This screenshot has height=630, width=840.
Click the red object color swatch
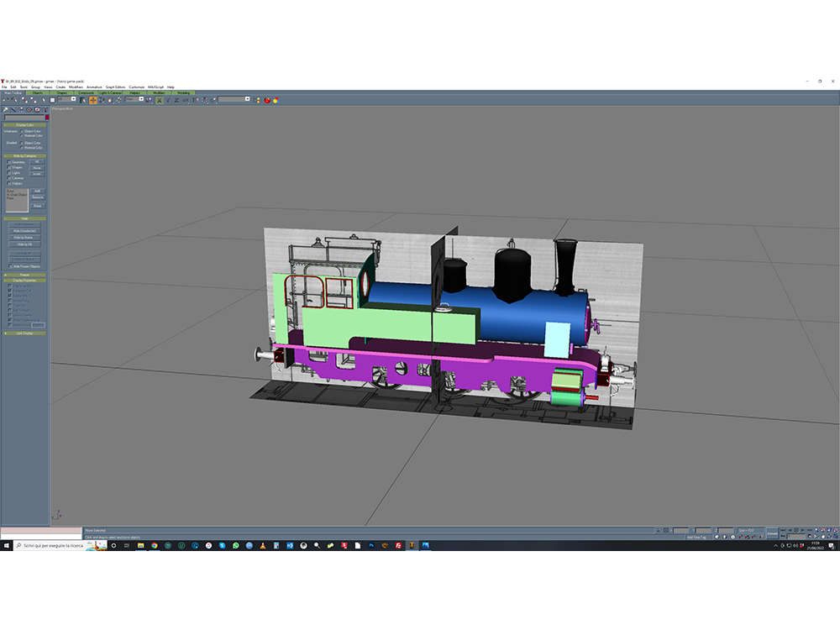[47, 118]
